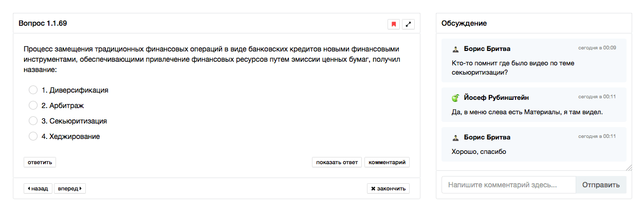The height and width of the screenshot is (211, 644).
Task: Choose answer 3. Секьюритизация
Action: point(33,121)
